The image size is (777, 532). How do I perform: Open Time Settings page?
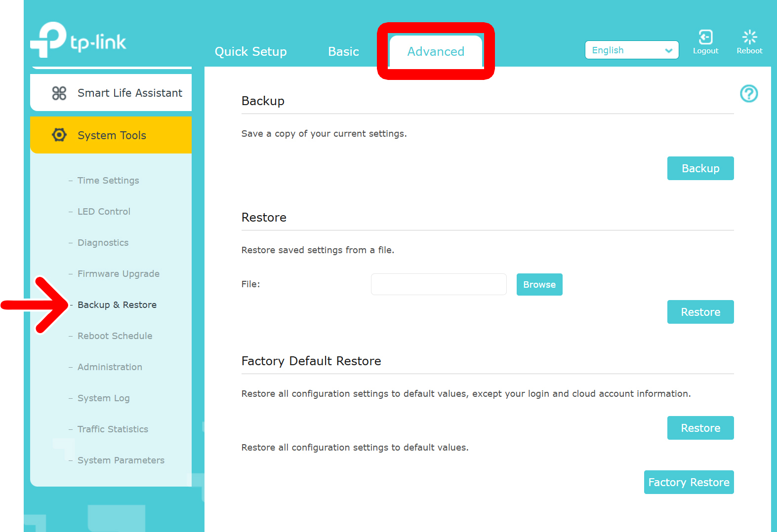pyautogui.click(x=108, y=181)
